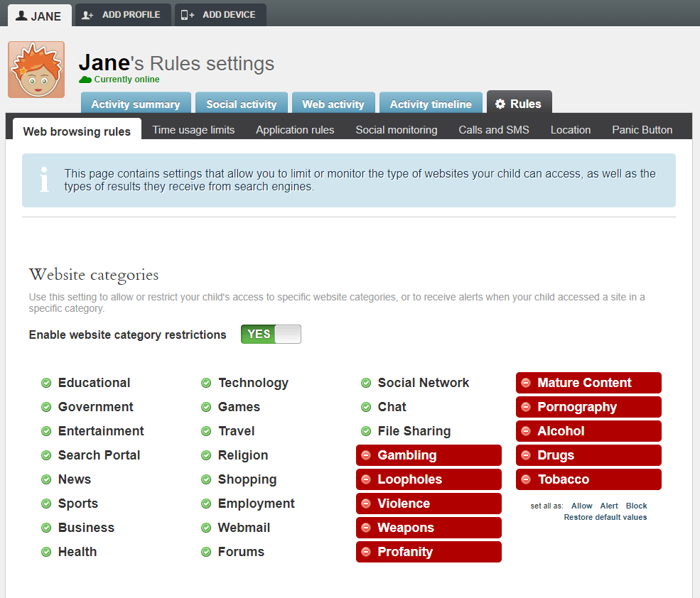The height and width of the screenshot is (598, 700).
Task: Open the Social activity tab
Action: click(242, 103)
